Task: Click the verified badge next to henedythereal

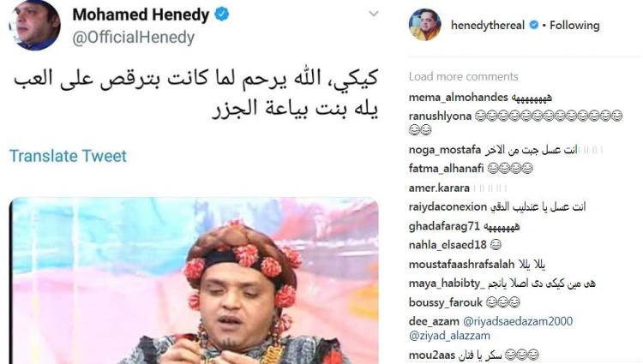Action: 533,25
